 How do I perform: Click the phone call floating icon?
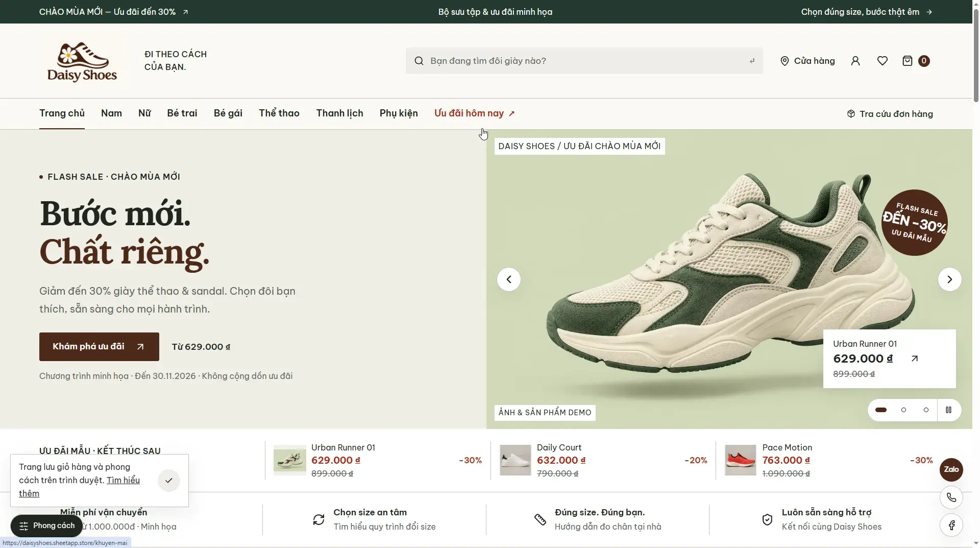pos(951,497)
